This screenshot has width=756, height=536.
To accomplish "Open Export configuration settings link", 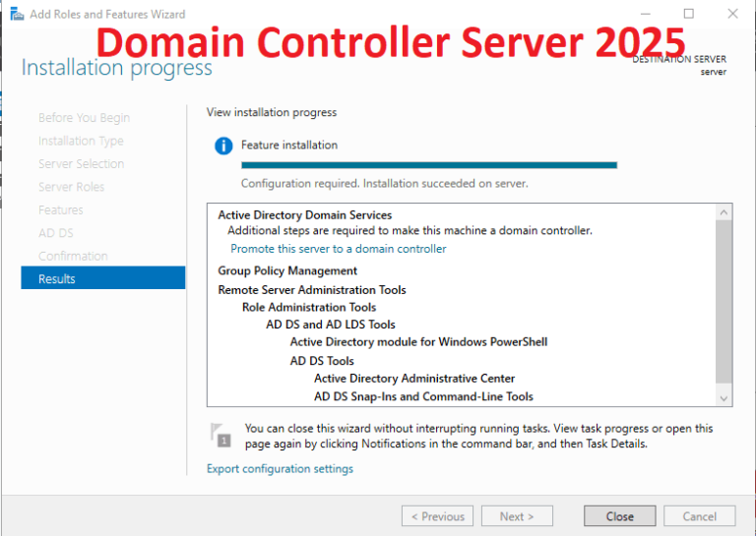I will 280,468.
